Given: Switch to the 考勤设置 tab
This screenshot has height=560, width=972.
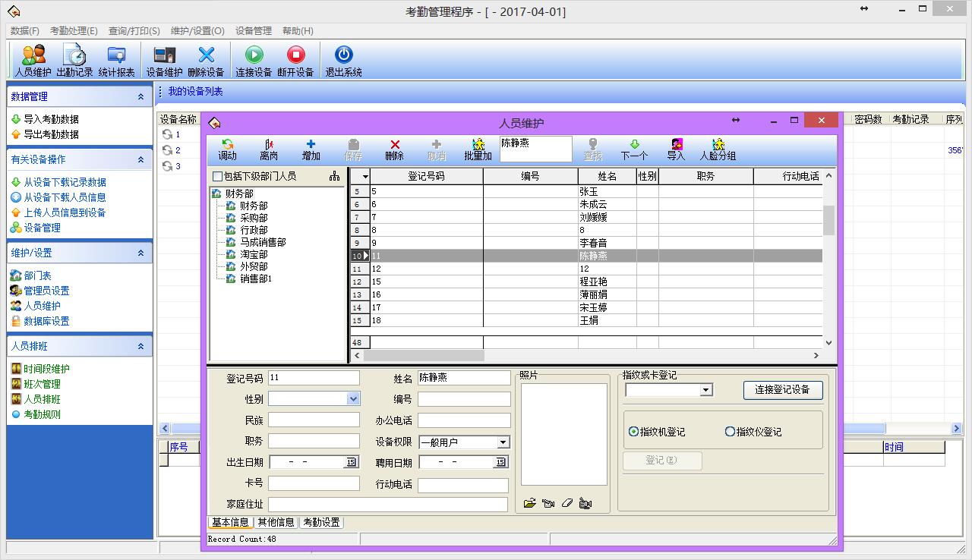Looking at the screenshot, I should click(x=321, y=522).
